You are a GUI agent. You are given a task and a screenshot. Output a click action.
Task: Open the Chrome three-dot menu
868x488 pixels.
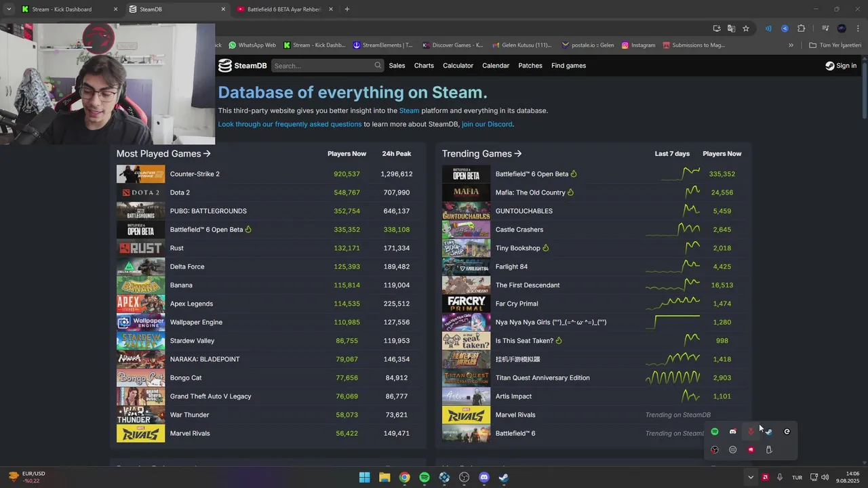pos(858,28)
